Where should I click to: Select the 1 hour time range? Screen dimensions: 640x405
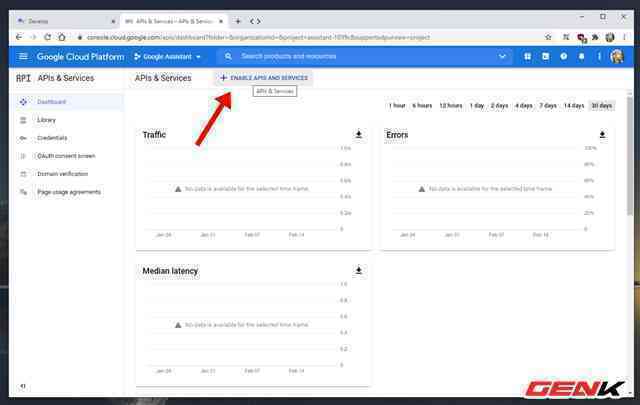[397, 106]
